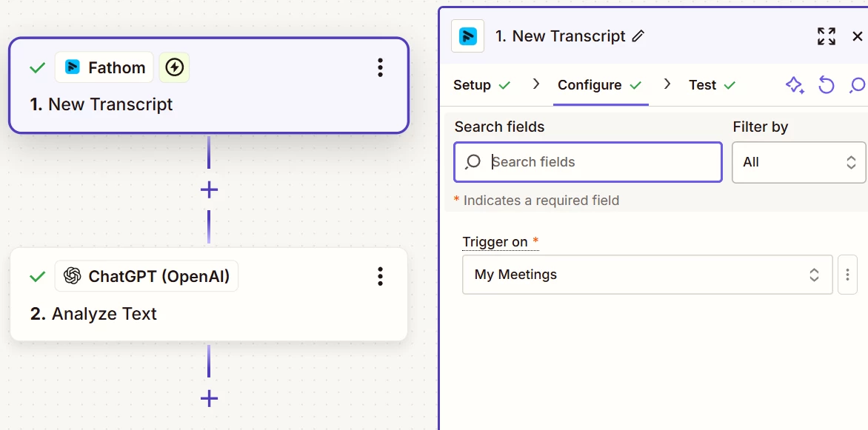The height and width of the screenshot is (430, 868).
Task: Rename step with the pencil icon
Action: 638,36
